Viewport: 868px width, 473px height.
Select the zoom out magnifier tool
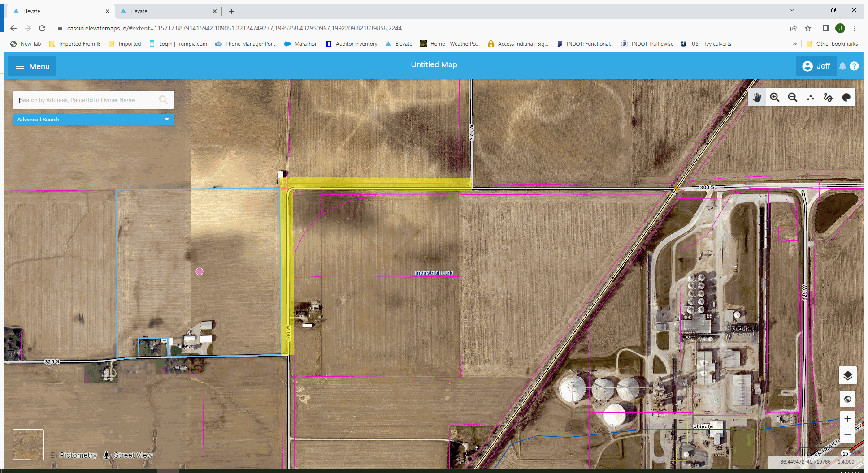(x=793, y=97)
